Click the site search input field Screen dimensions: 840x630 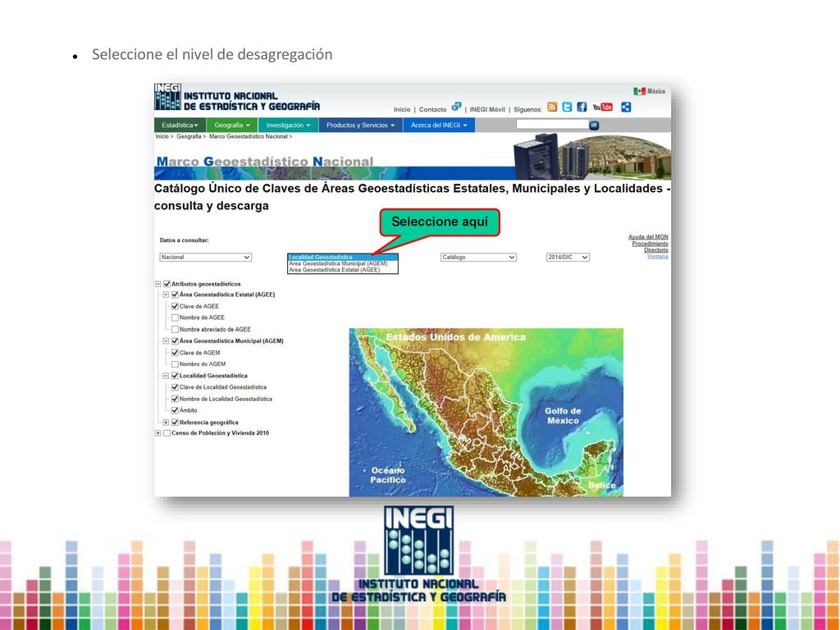click(552, 125)
